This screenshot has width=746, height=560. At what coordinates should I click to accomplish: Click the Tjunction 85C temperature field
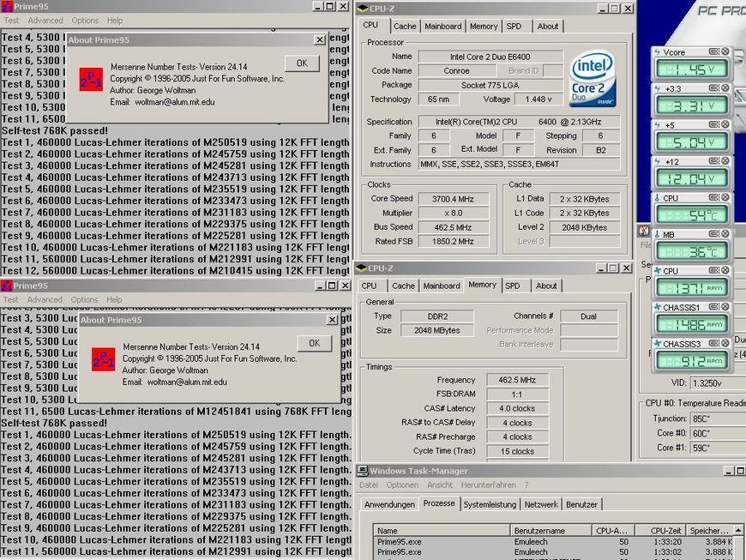[718, 418]
